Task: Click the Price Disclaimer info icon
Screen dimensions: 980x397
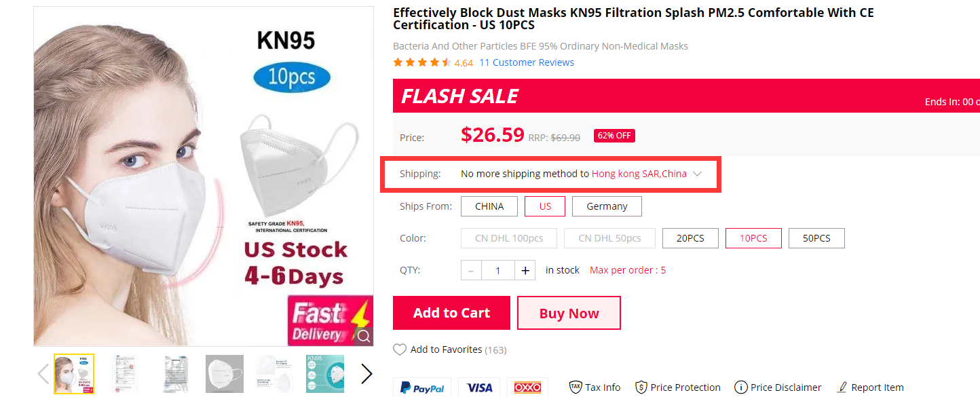Action: (x=741, y=387)
